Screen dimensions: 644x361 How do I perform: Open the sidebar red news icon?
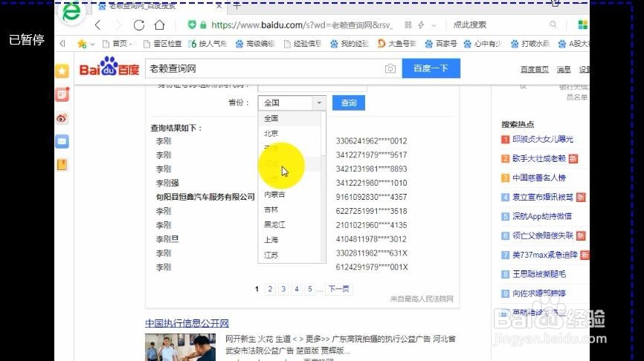(x=62, y=95)
